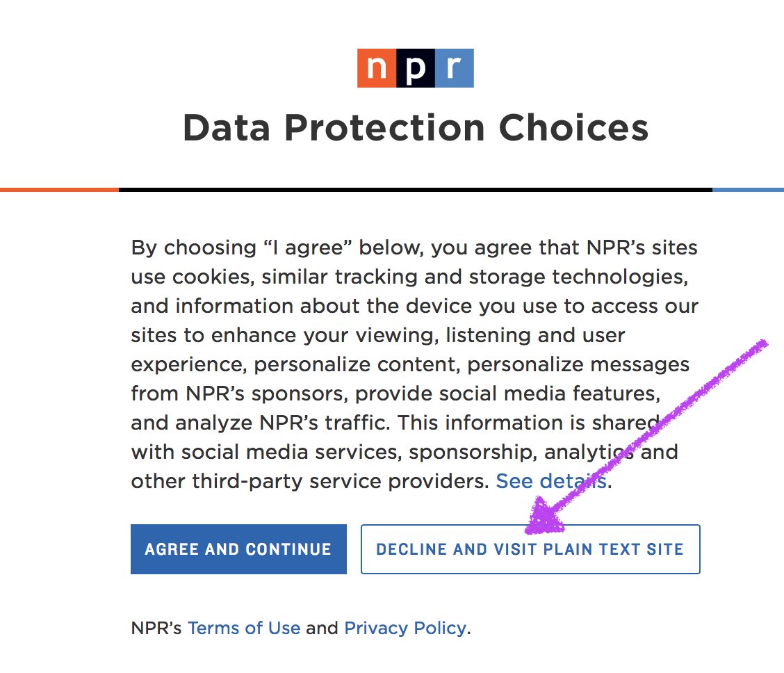Viewport: 784px width, 673px height.
Task: Visit the Privacy Policy link
Action: 405,629
